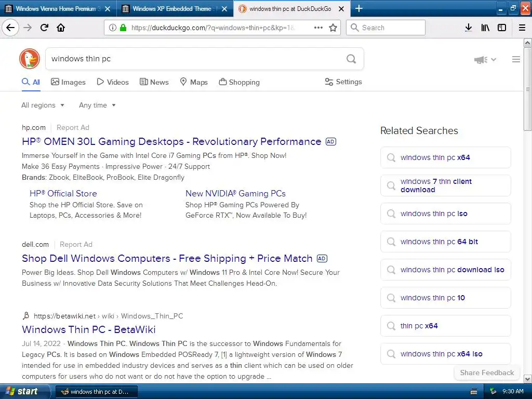Open HP Official Store sublink
The height and width of the screenshot is (399, 532).
click(63, 193)
